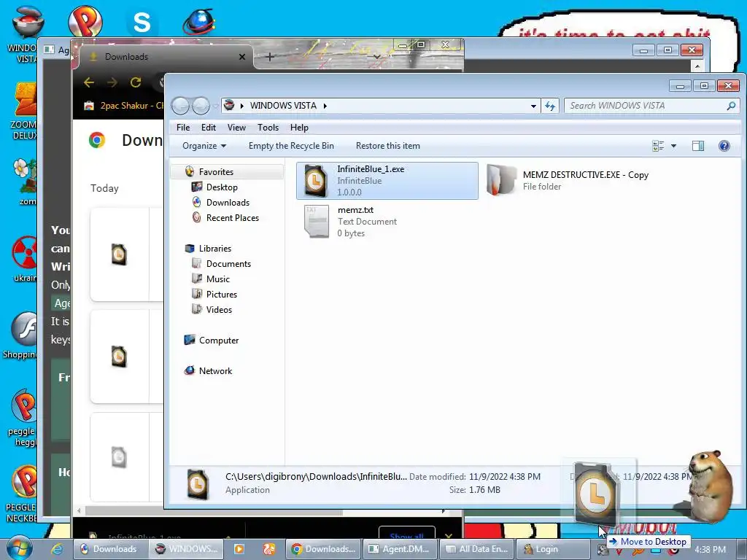This screenshot has height=560, width=747.
Task: Switch to Downloads taskbar button
Action: (109, 549)
